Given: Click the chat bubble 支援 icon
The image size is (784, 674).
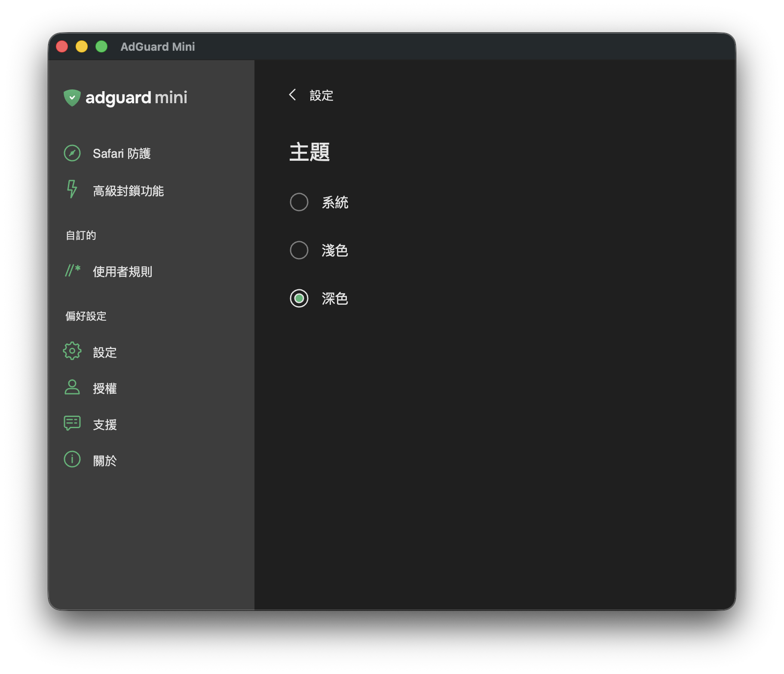Looking at the screenshot, I should click(72, 423).
